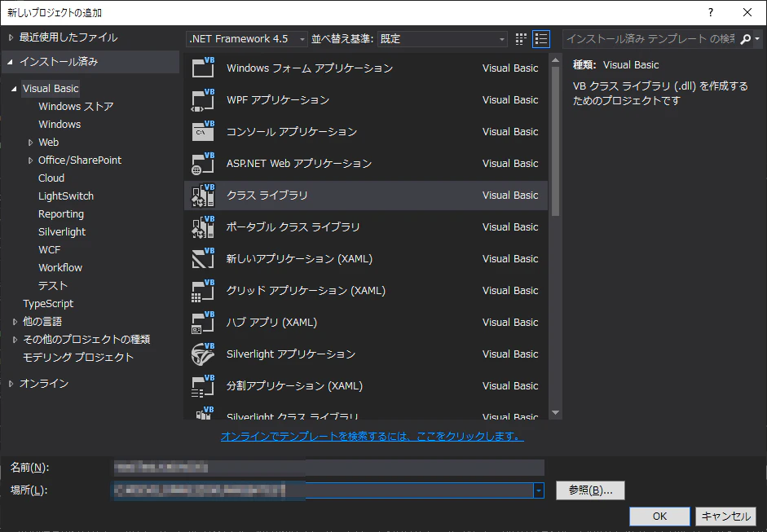Image resolution: width=767 pixels, height=532 pixels.
Task: Select the WCF category
Action: pyautogui.click(x=50, y=250)
